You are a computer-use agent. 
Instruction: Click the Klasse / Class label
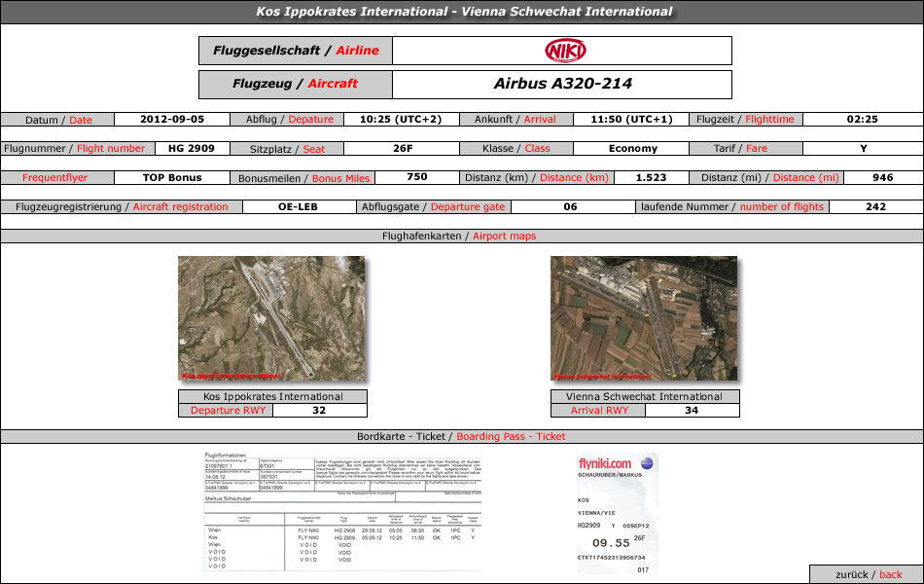point(516,149)
